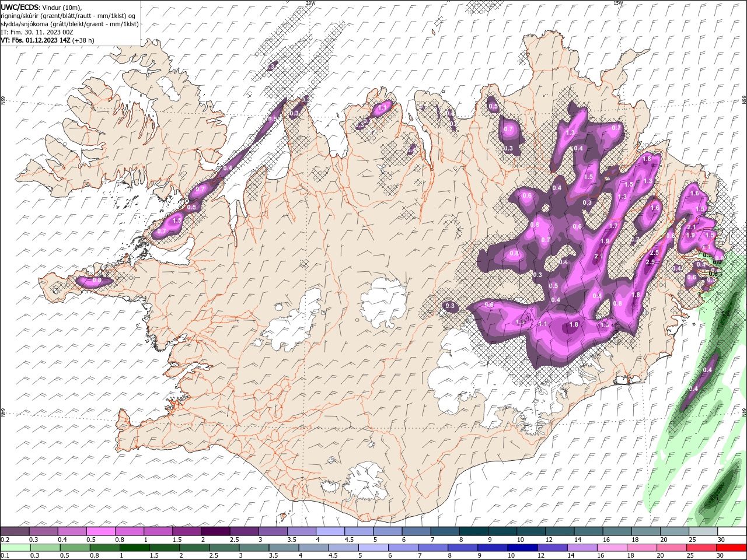The image size is (747, 560).
Task: Pick the lower-scale light pink swatch between 16 and 18
Action: pos(612,548)
